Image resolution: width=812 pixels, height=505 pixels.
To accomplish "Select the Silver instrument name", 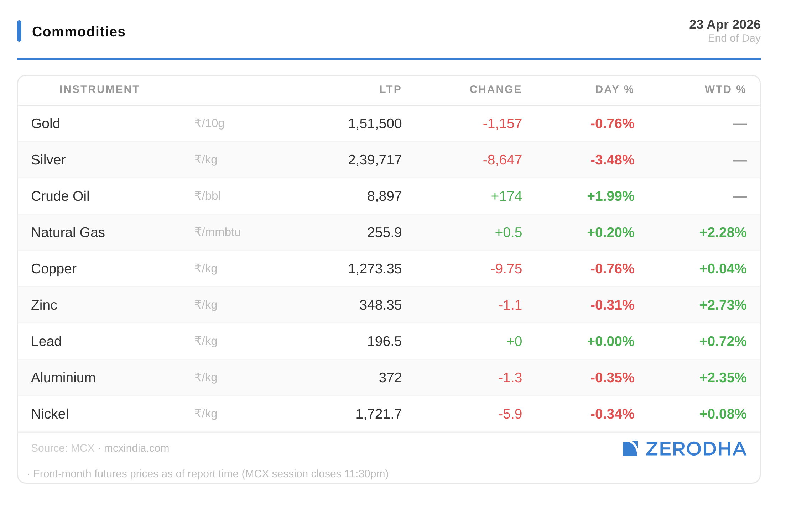I will tap(48, 160).
